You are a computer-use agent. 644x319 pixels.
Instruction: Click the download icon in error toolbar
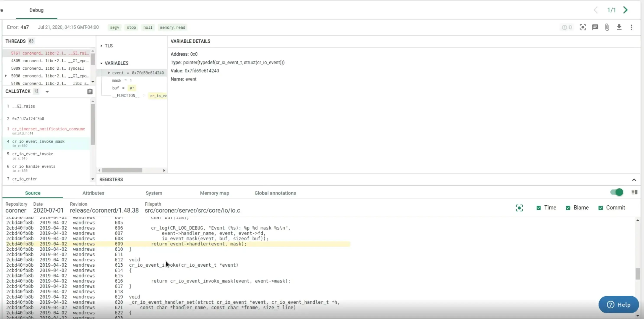[619, 27]
